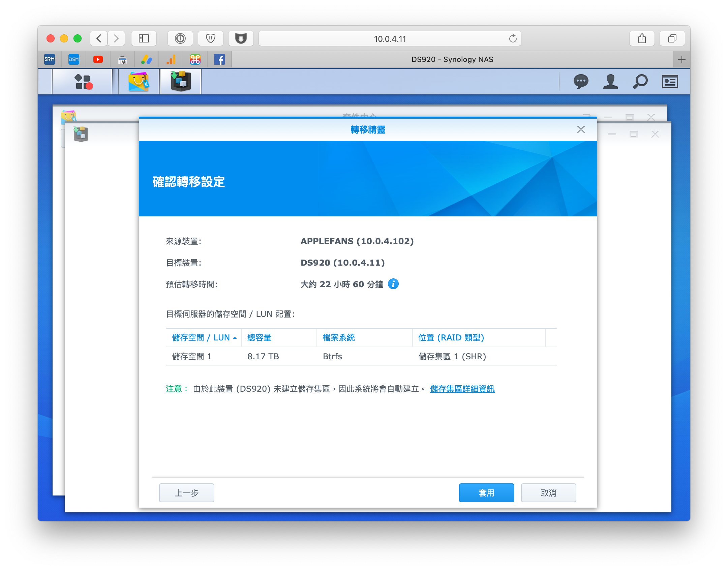
Task: Open the SRM pinned tab
Action: point(50,60)
